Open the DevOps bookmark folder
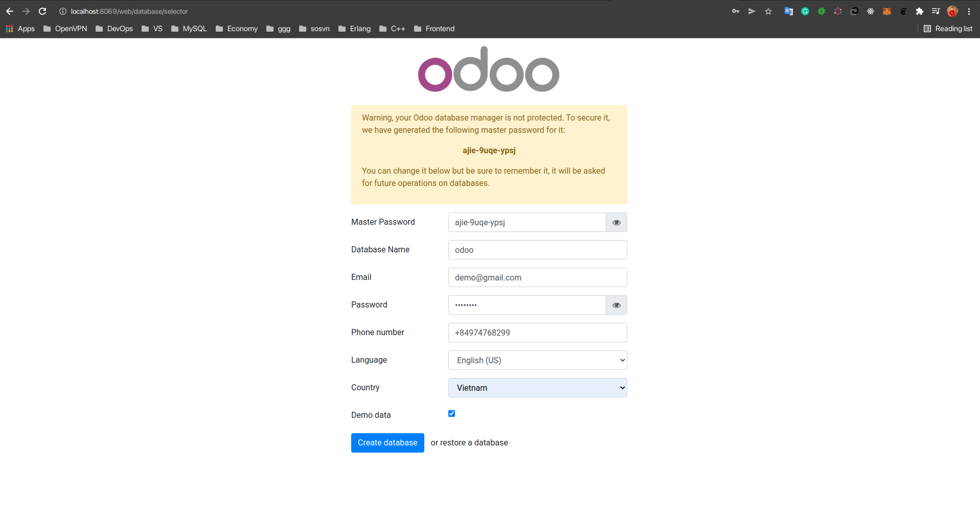The width and height of the screenshot is (980, 519). (115, 29)
